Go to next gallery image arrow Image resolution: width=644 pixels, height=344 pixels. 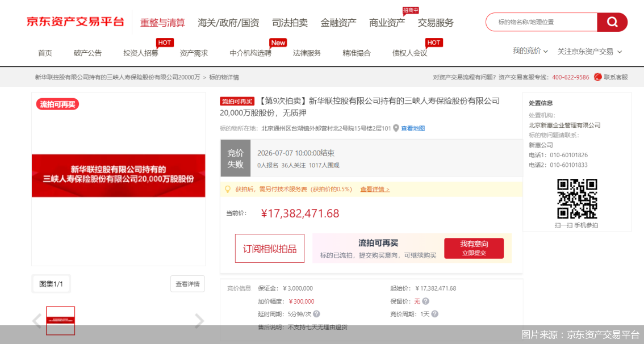[199, 321]
